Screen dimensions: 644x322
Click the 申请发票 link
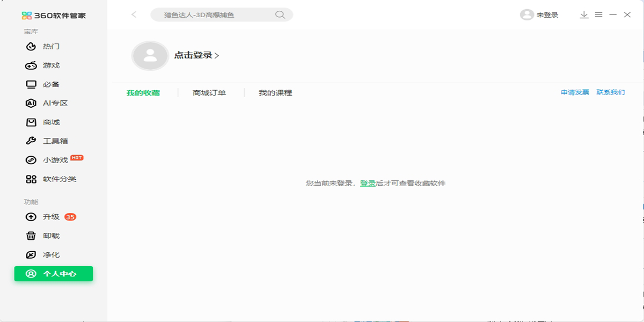(575, 92)
